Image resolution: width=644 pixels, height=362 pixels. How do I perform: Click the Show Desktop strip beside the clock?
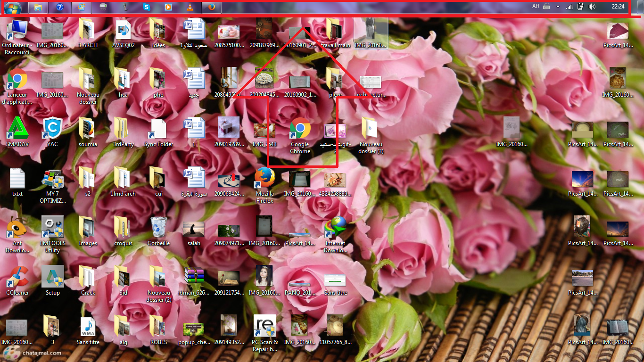pyautogui.click(x=640, y=7)
